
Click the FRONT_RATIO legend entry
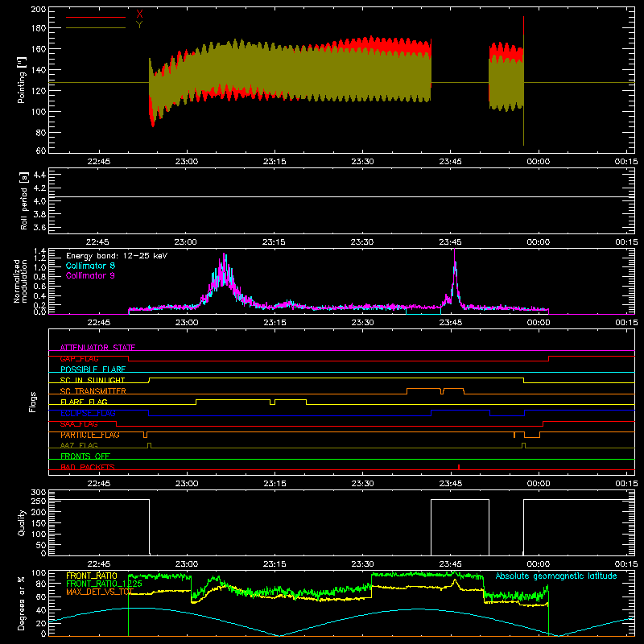point(92,576)
